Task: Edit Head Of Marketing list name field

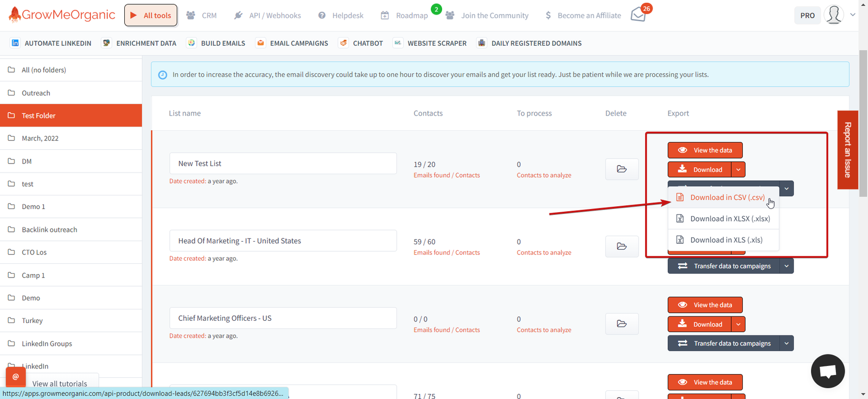Action: pos(283,240)
